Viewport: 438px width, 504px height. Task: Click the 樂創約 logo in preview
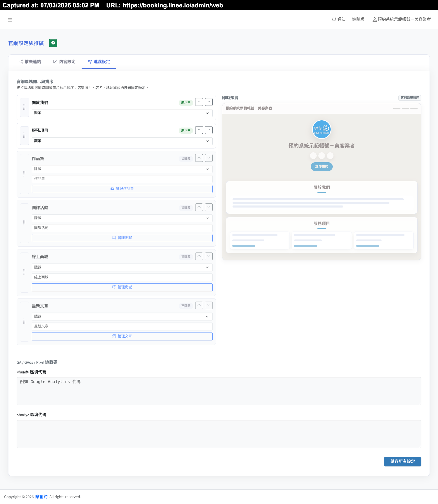tap(322, 129)
